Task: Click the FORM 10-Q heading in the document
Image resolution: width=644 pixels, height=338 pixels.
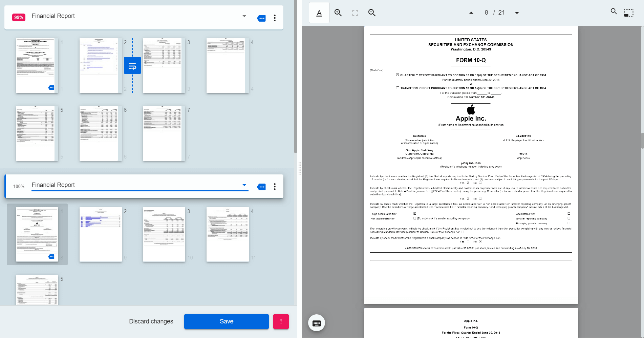Action: (x=471, y=60)
